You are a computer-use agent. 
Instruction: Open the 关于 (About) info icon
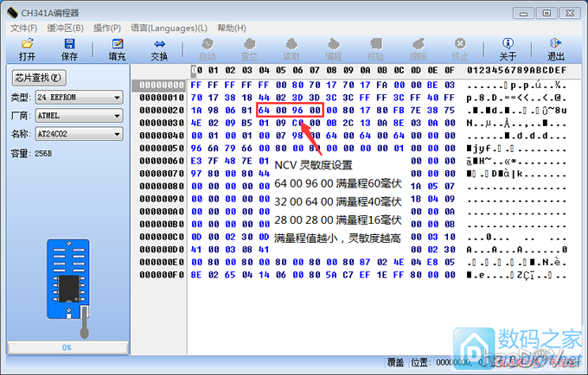(508, 48)
